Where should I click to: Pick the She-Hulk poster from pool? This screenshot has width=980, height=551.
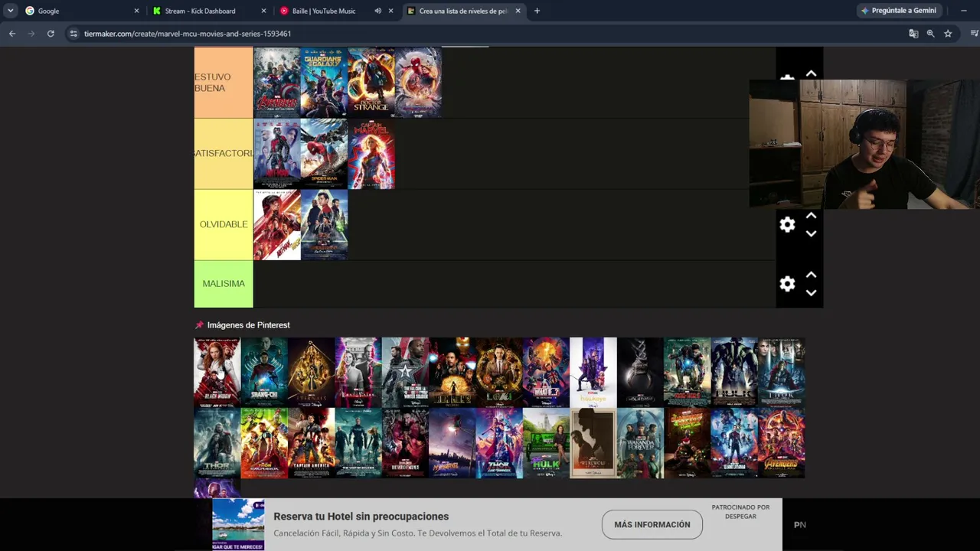click(x=546, y=443)
